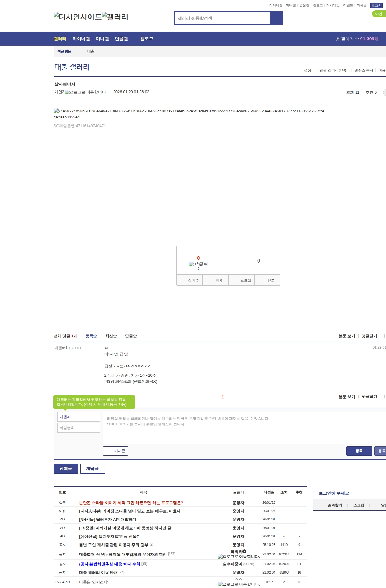Click 즐겨찾기 in login box
The image size is (386, 588).
click(x=335, y=505)
